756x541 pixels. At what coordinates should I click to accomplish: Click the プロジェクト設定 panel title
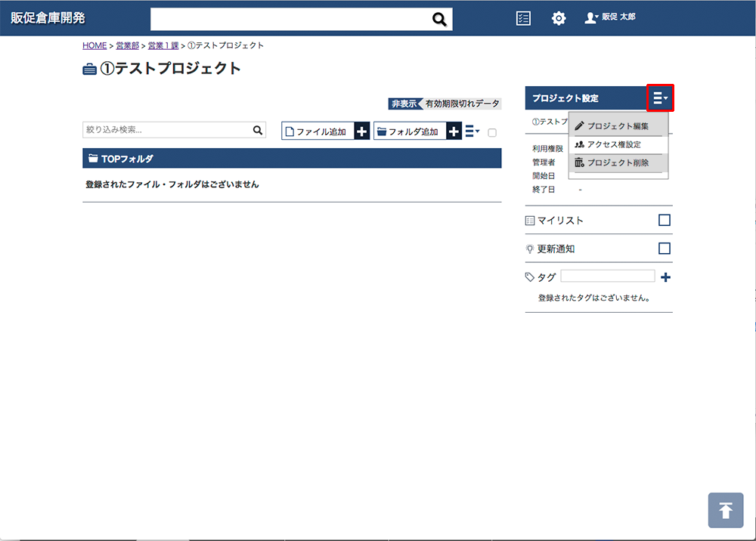click(565, 98)
